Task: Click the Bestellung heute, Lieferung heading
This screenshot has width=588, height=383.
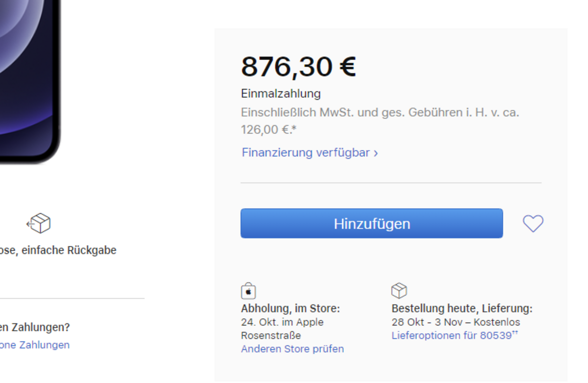Action: (462, 309)
